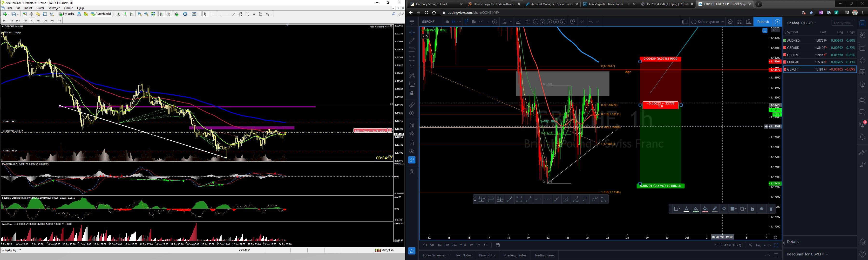
Task: Expand the TradingView interval dropdown chevron
Action: click(x=460, y=22)
